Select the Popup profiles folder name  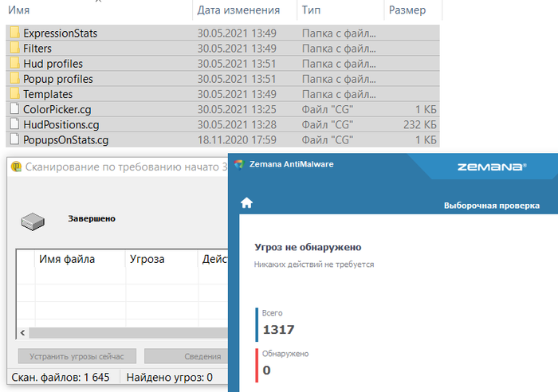tap(58, 79)
